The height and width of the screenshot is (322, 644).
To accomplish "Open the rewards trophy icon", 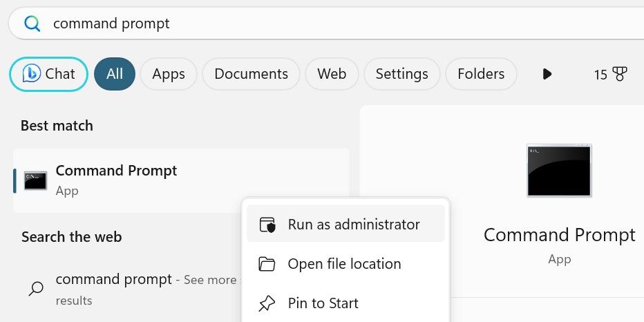I will coord(620,74).
